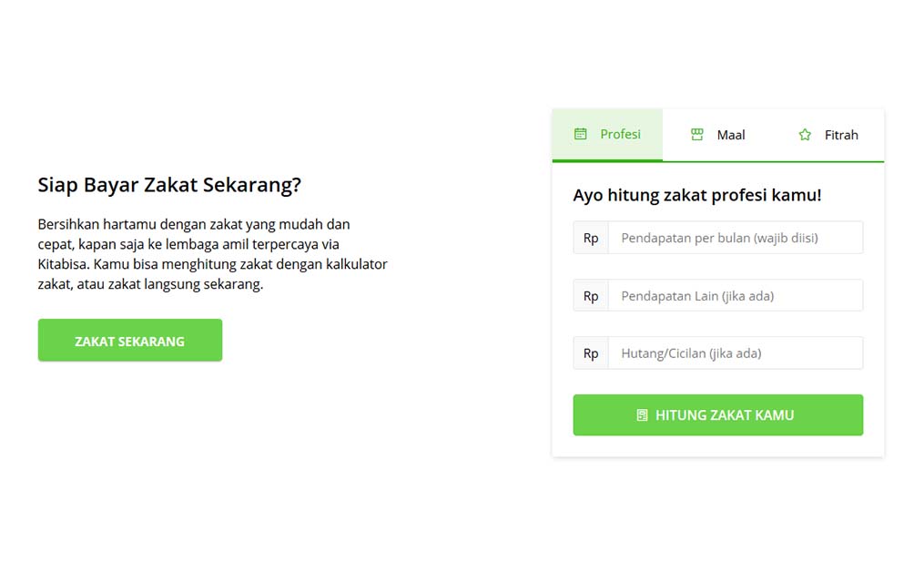
Task: Click the ZAKAT SEKARANG button
Action: pos(130,341)
